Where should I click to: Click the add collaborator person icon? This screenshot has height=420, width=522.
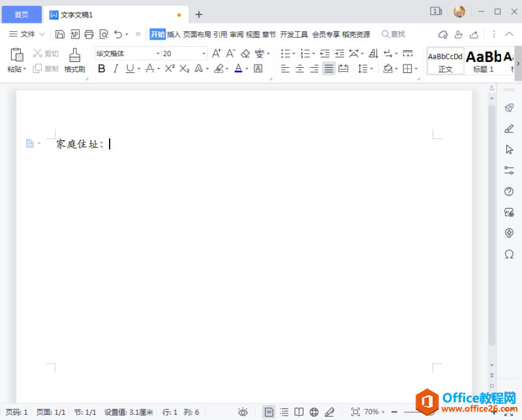coord(459,35)
